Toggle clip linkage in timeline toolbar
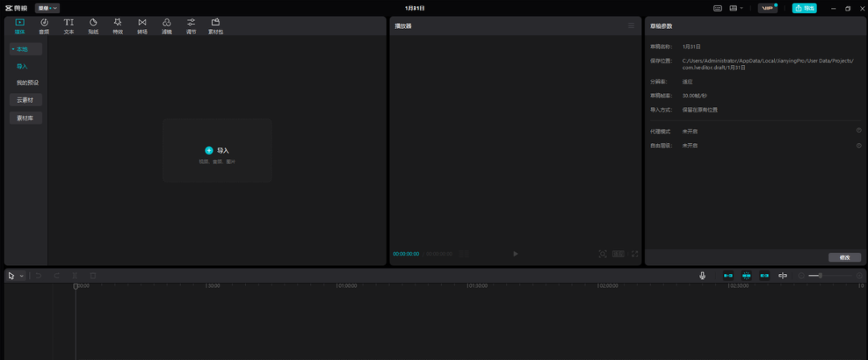Image resolution: width=868 pixels, height=360 pixels. (x=764, y=276)
